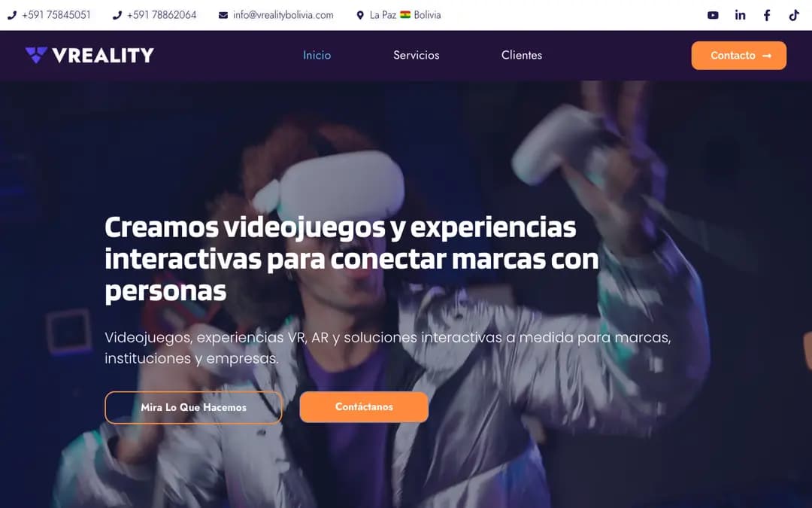The height and width of the screenshot is (508, 812).
Task: Go to the Inicio menu item
Action: point(317,55)
